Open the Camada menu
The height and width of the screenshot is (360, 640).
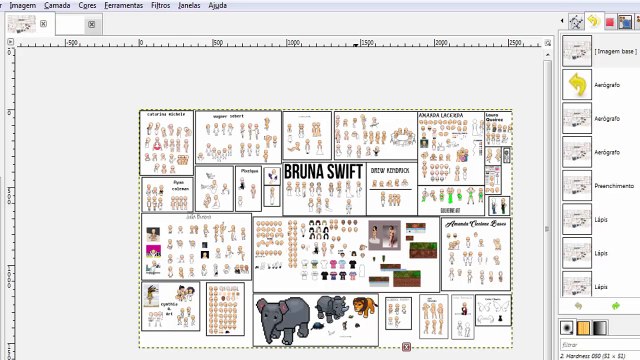tap(57, 5)
